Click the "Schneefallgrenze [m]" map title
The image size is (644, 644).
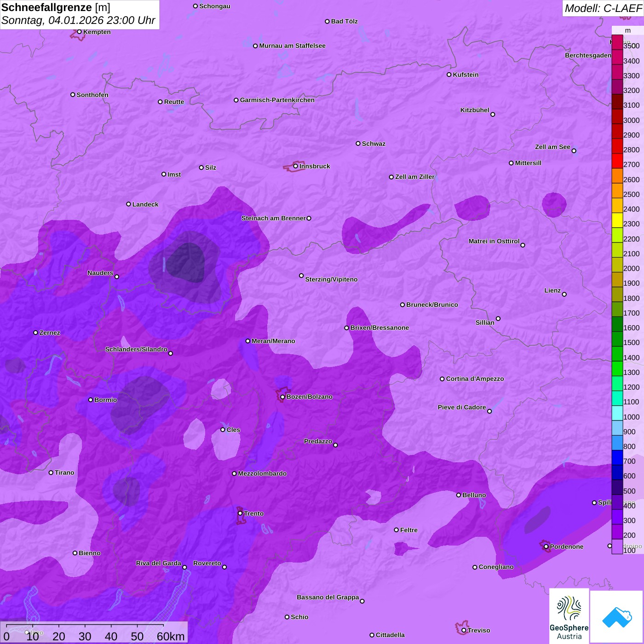pyautogui.click(x=56, y=7)
